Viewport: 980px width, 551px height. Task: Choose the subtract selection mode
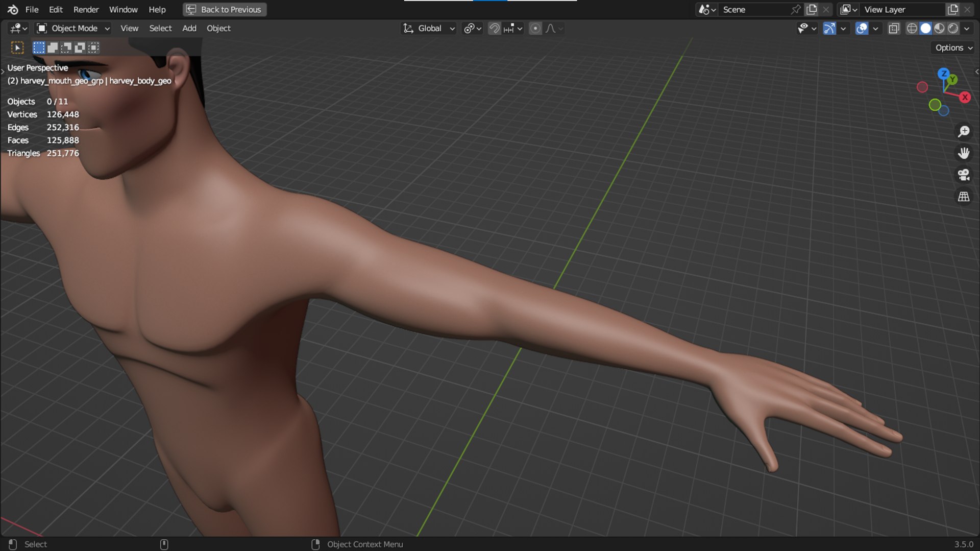[66, 47]
